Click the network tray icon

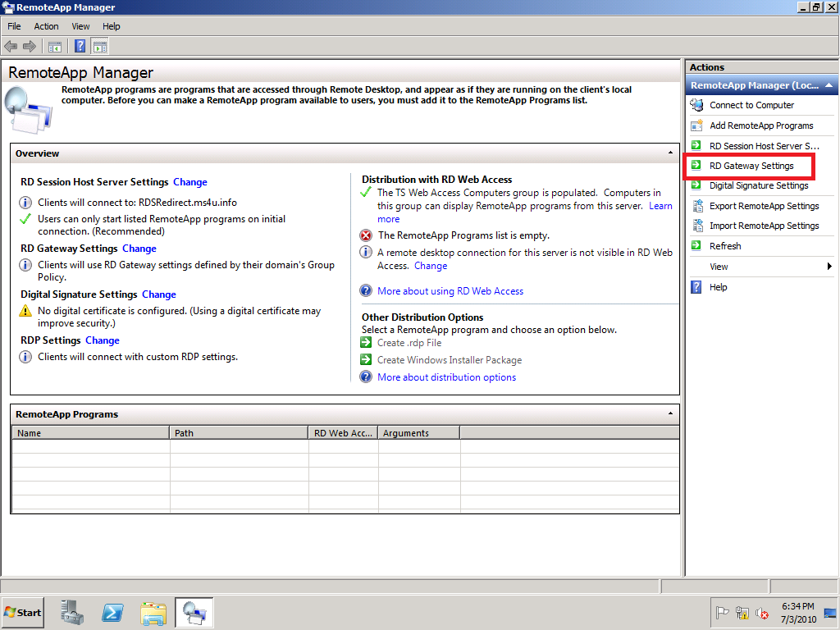pyautogui.click(x=742, y=612)
